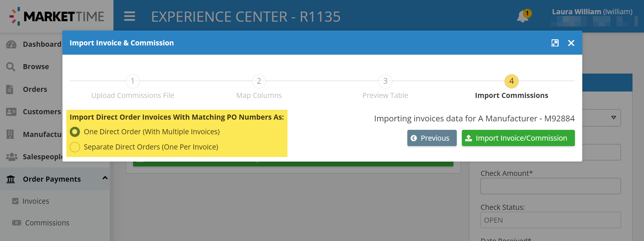The image size is (644, 241).
Task: Open the dropdown arrow behind the dialog
Action: pyautogui.click(x=614, y=118)
